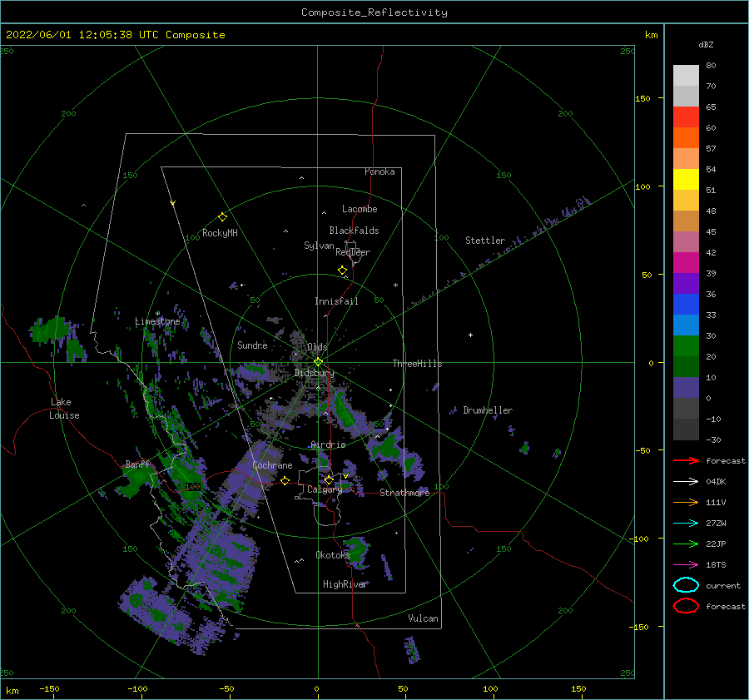Viewport: 749px width, 700px height.
Task: Select the royal blue 33-36 dBZ swatch
Action: pos(686,305)
